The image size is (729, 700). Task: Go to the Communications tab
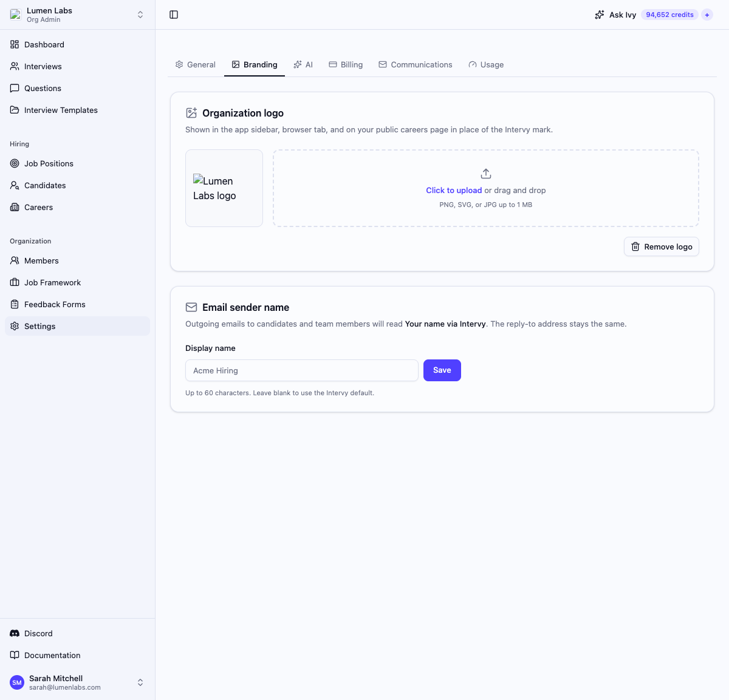416,64
